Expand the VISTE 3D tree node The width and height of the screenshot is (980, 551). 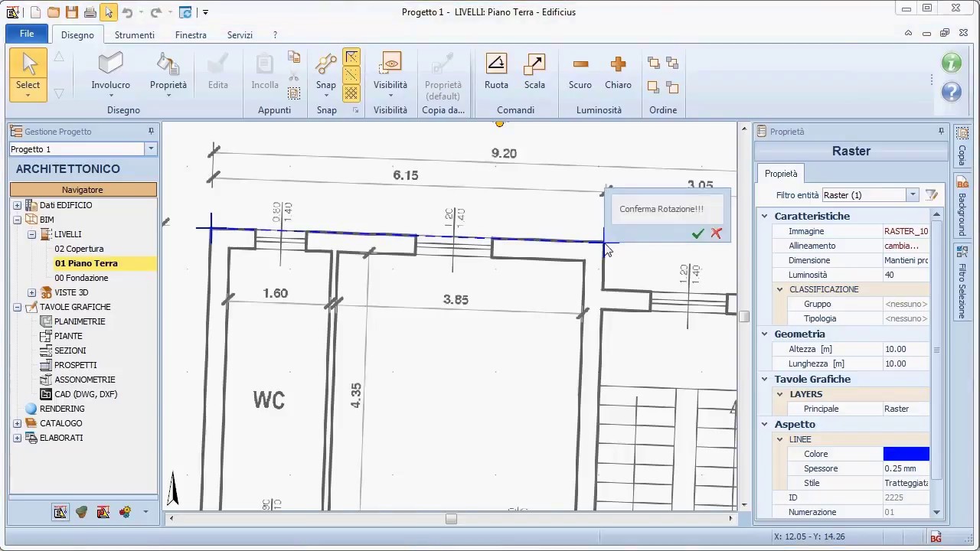(x=31, y=292)
